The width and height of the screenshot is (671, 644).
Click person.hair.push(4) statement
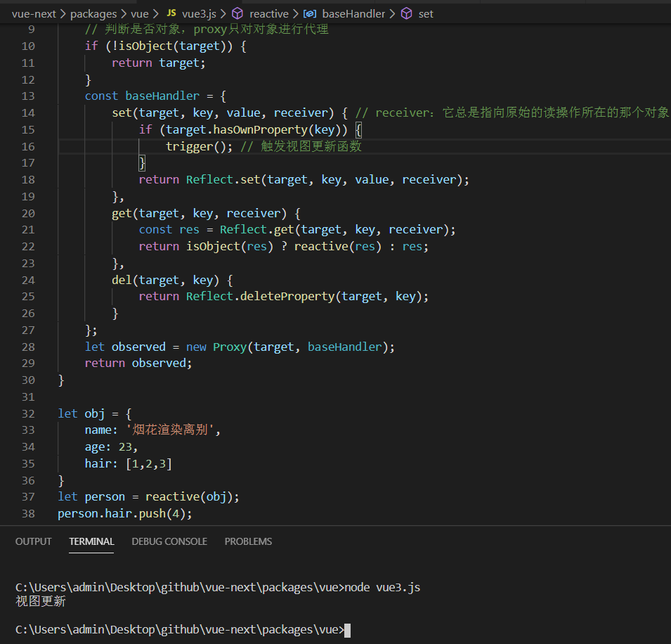125,513
